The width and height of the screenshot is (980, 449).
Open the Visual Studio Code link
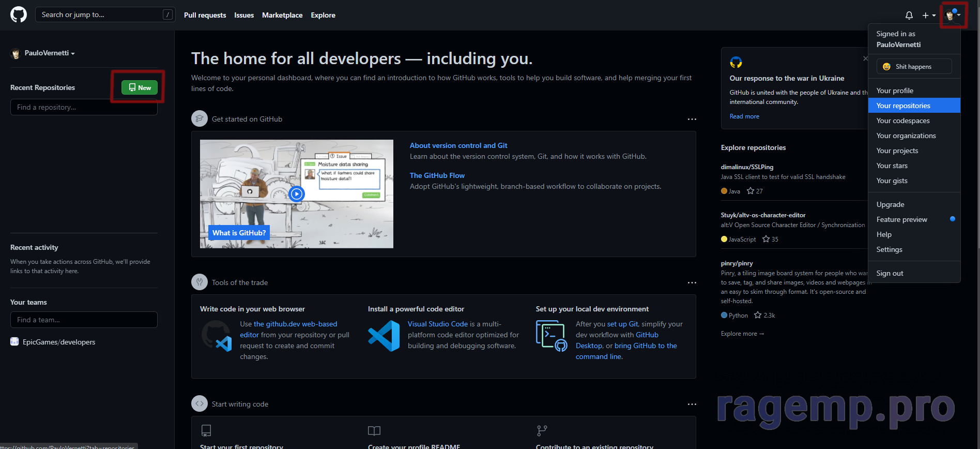pyautogui.click(x=438, y=324)
